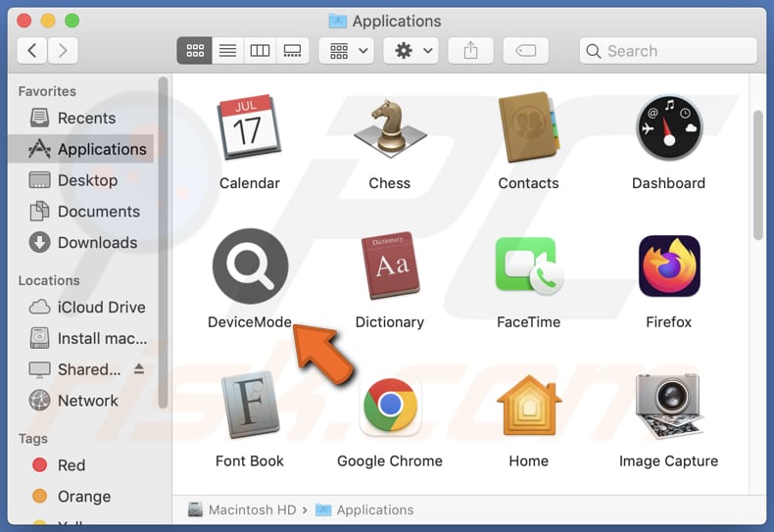Viewport: 774px width, 532px height.
Task: Switch to column view
Action: tap(260, 50)
